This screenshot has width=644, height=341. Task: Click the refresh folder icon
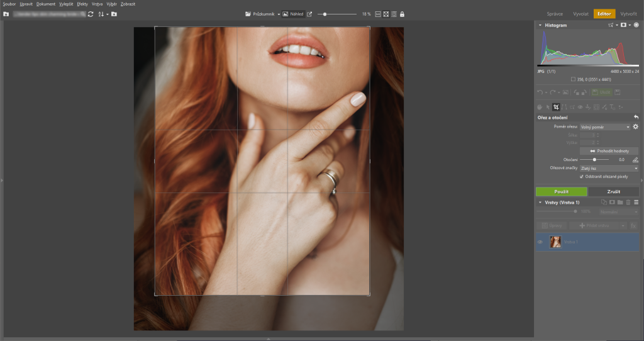tap(91, 14)
